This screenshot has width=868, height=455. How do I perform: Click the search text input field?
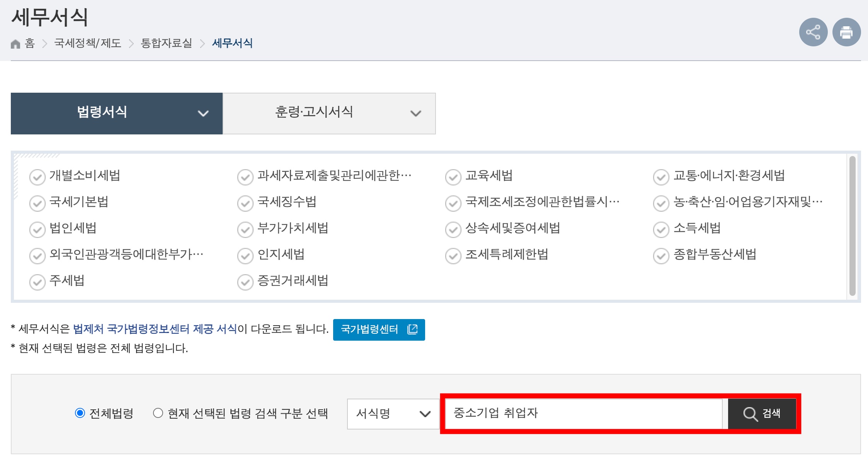[583, 414]
